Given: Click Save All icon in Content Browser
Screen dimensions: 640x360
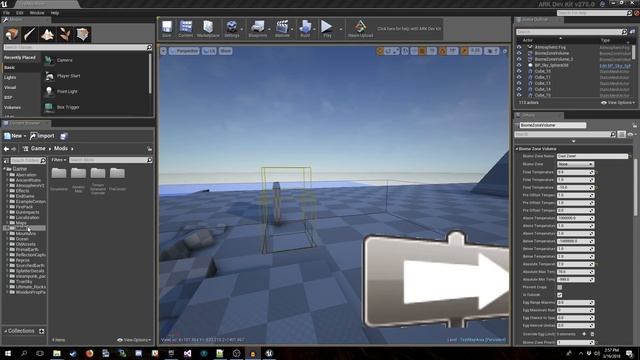Looking at the screenshot, I should (x=64, y=136).
